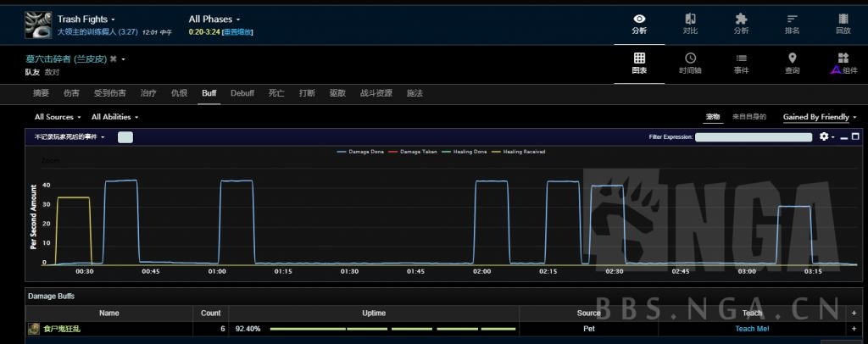Toggle Healing Received series in legend

520,152
